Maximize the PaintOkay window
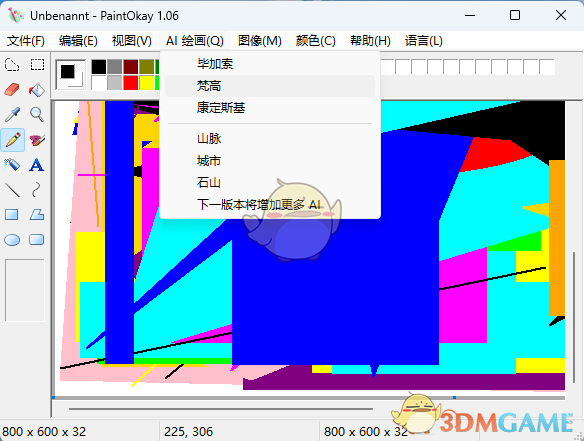 515,15
